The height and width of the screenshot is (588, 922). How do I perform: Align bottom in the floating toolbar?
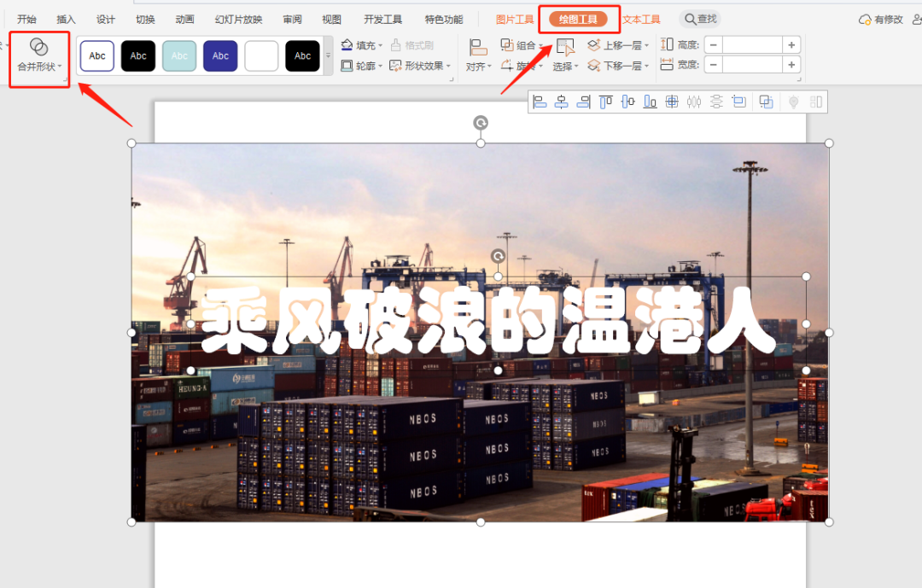650,102
